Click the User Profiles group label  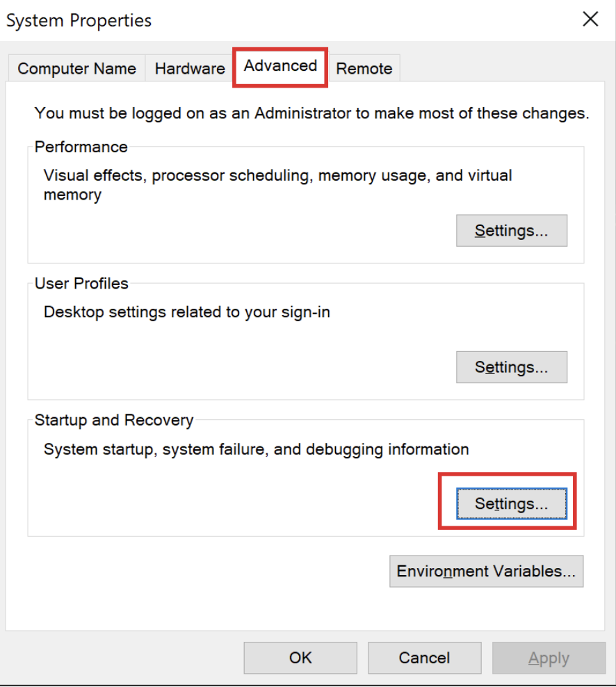[81, 284]
